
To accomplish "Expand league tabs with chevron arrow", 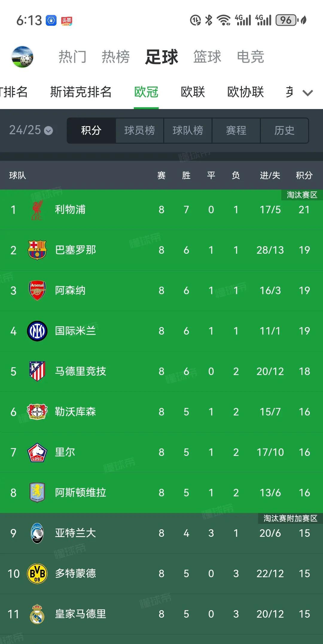I will pyautogui.click(x=308, y=93).
